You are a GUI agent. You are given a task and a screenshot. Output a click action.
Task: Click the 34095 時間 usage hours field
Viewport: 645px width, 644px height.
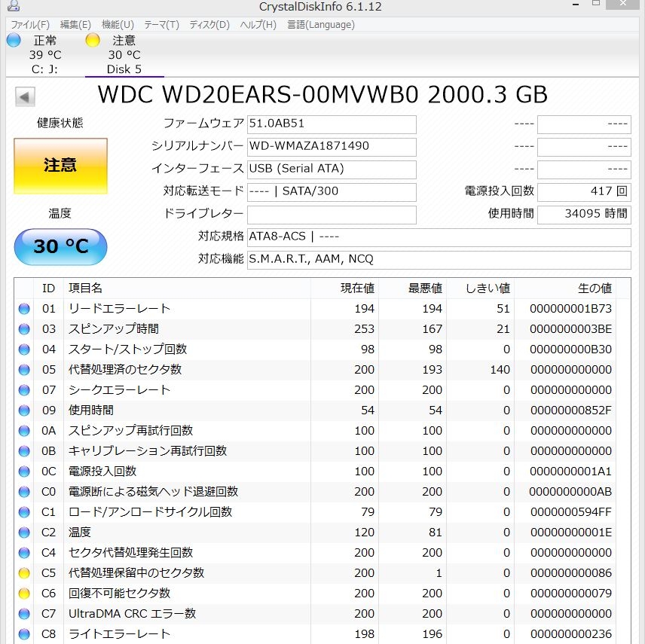point(584,215)
